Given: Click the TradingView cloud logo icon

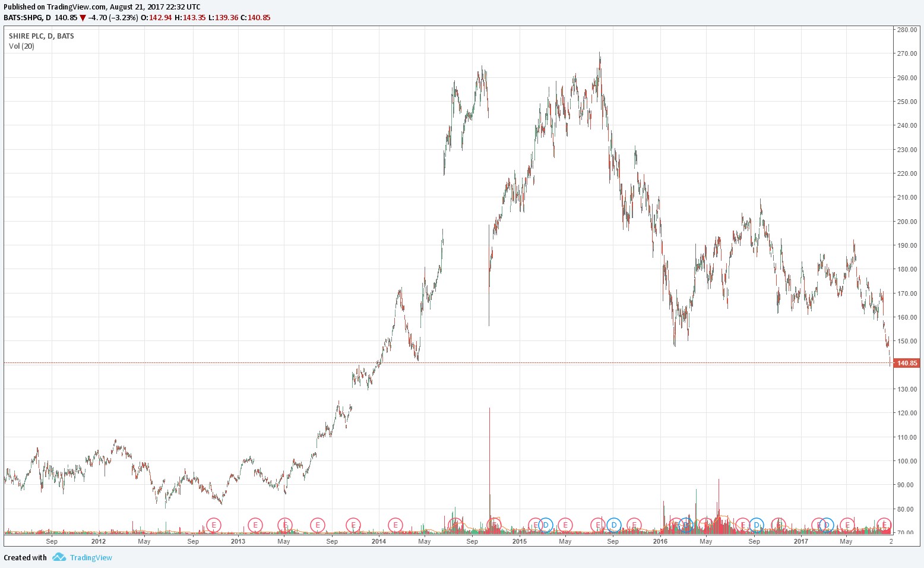Looking at the screenshot, I should [x=58, y=557].
